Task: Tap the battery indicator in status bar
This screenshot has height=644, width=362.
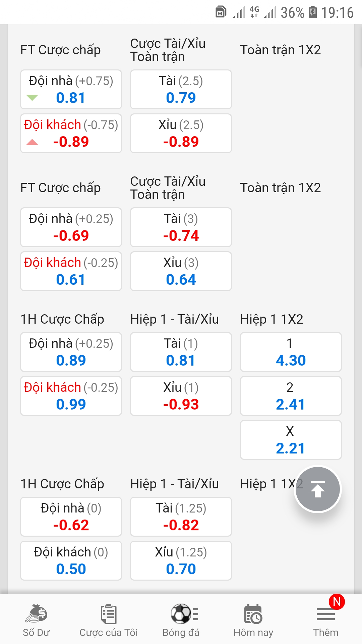Action: click(312, 12)
